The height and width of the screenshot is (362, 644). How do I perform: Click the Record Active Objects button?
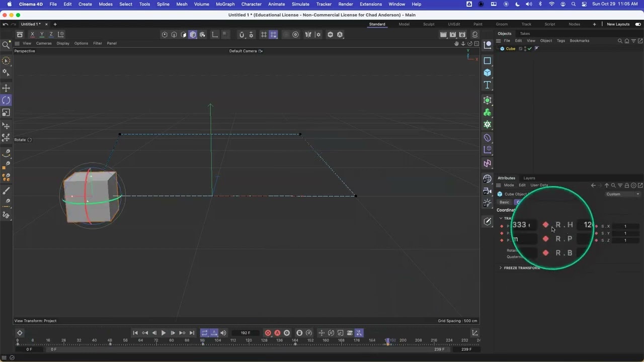(268, 333)
